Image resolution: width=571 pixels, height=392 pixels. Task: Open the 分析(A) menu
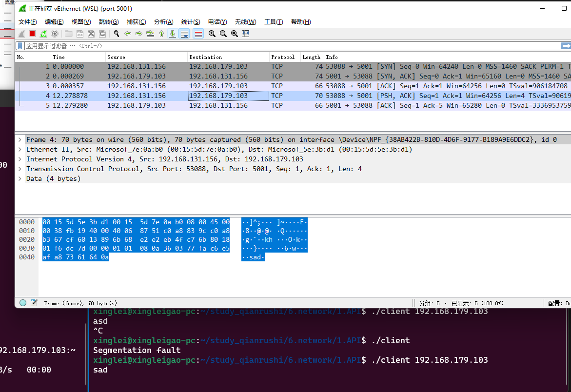point(163,22)
